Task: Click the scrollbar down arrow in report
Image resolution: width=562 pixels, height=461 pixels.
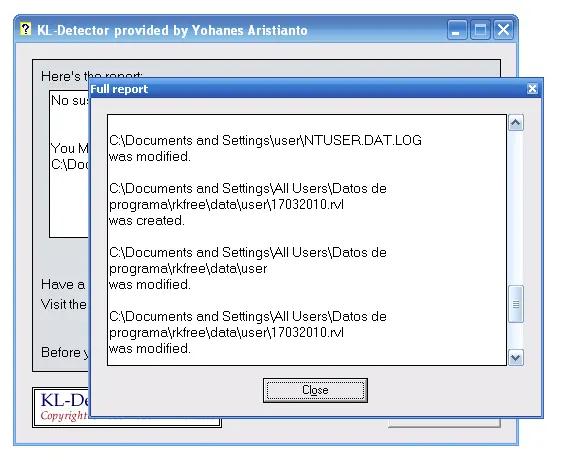Action: [516, 357]
